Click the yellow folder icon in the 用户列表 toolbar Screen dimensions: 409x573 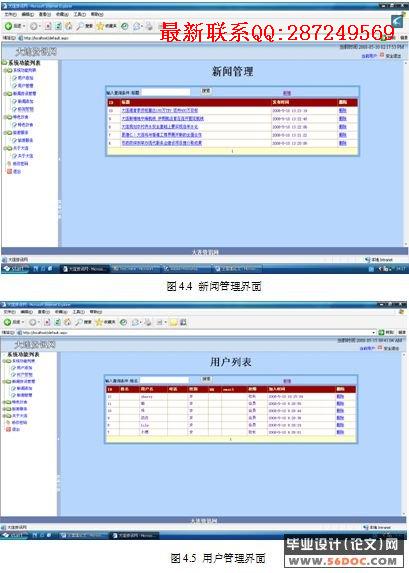tap(173, 322)
